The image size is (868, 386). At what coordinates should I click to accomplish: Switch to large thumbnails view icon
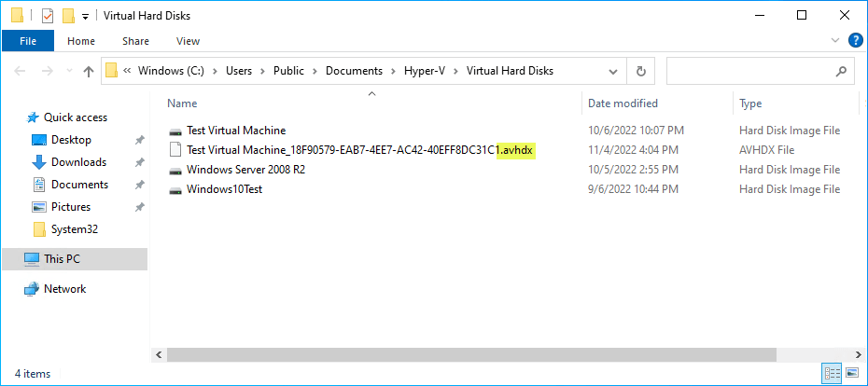tap(852, 372)
